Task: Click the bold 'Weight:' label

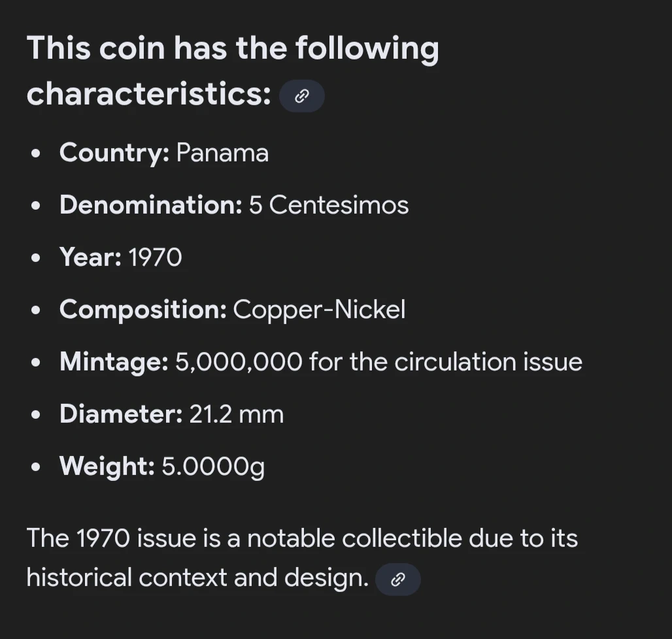Action: tap(107, 467)
